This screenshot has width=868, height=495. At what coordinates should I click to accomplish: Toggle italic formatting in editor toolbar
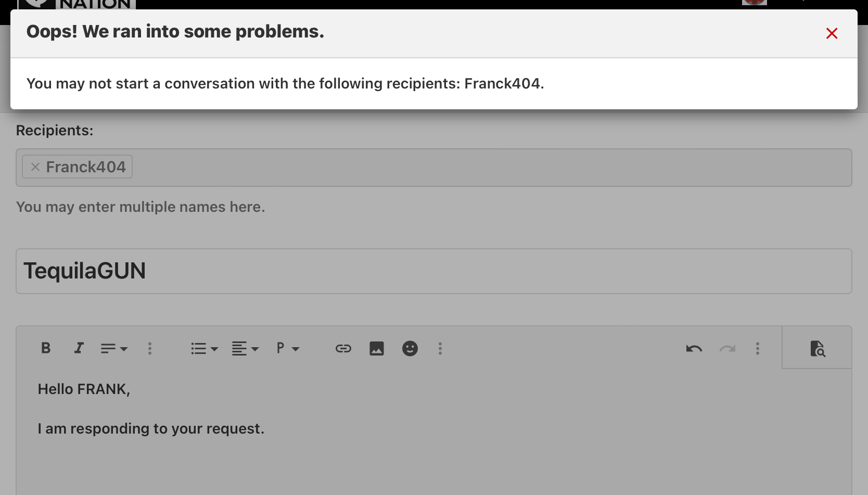click(79, 348)
